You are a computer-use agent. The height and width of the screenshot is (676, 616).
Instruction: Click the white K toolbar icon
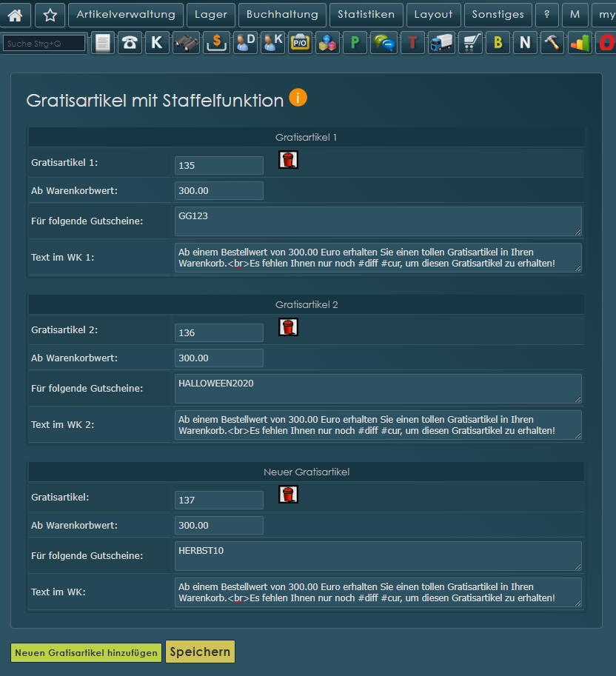157,43
